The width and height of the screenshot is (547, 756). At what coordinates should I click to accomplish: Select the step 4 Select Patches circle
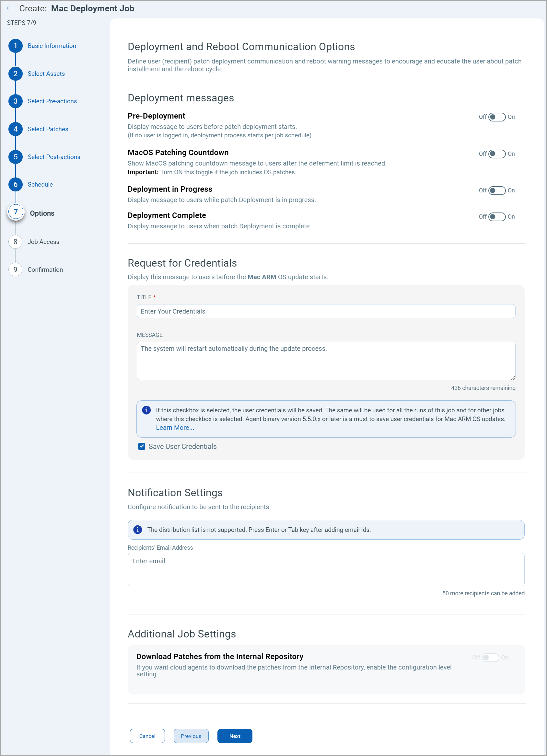[x=15, y=129]
